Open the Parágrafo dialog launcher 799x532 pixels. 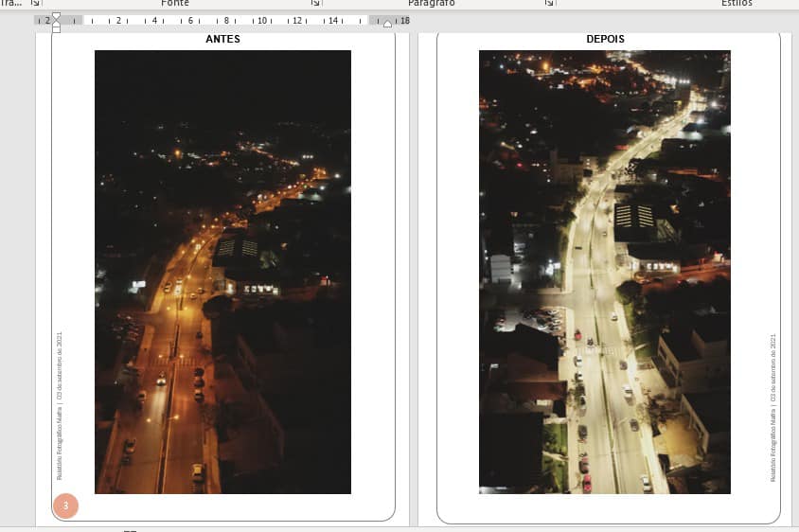coord(549,4)
